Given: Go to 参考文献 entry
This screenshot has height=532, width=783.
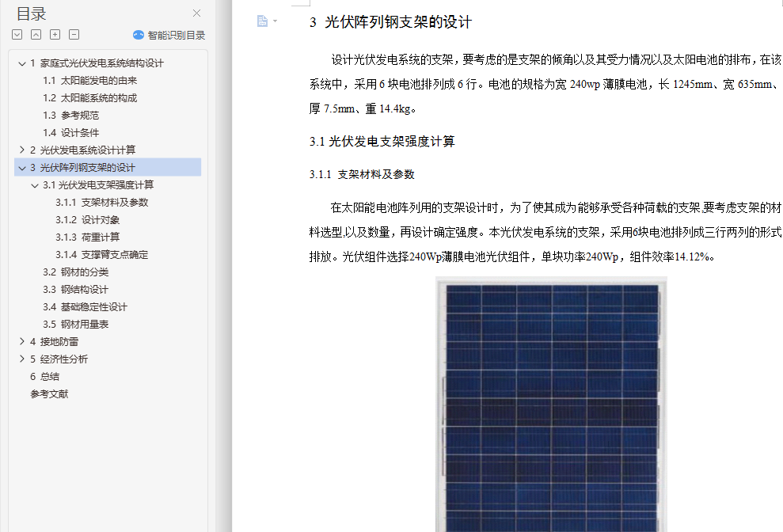Looking at the screenshot, I should tap(49, 394).
